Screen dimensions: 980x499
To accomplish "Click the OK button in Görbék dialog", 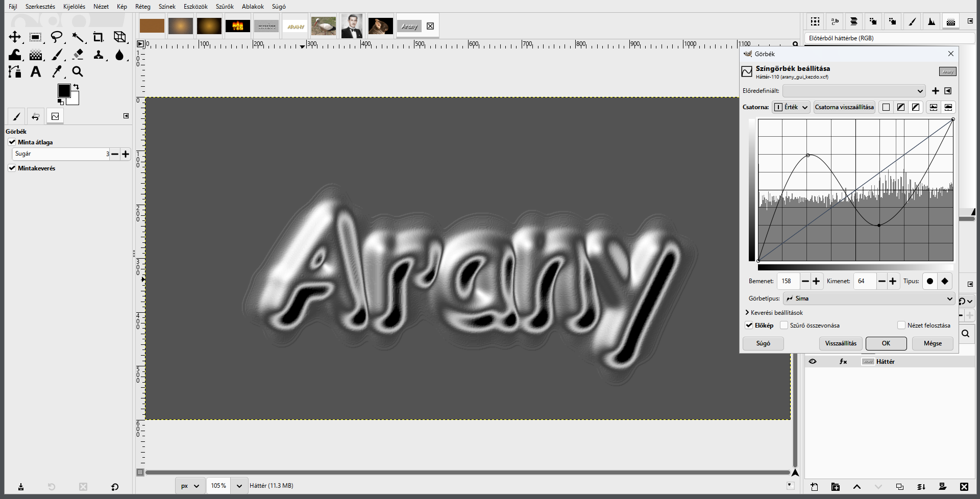I will click(x=886, y=343).
